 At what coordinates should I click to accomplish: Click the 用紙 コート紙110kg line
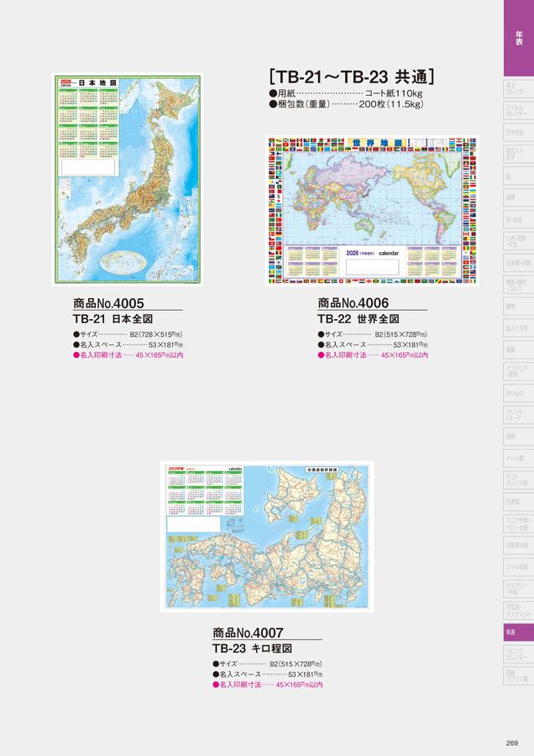point(346,93)
